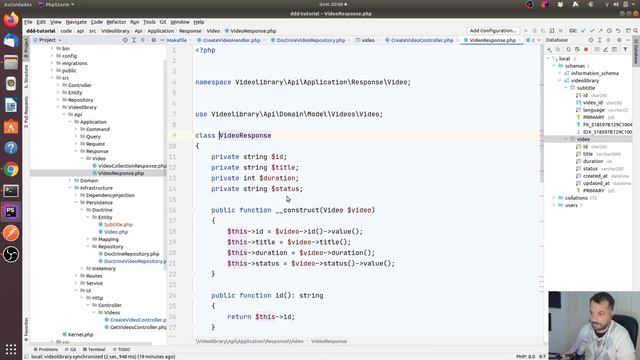
Task: Open the Terminal tool window button
Action: pyautogui.click(x=94, y=349)
